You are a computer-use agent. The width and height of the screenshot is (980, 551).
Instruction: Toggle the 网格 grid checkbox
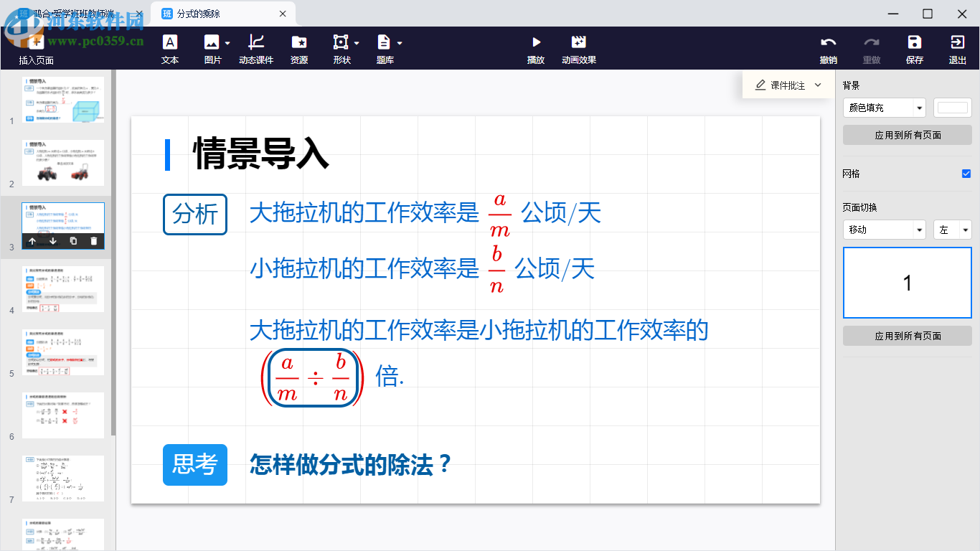(x=965, y=174)
